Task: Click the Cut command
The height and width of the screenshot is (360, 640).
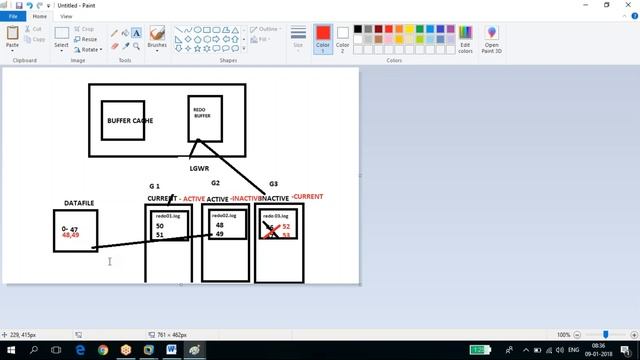Action: (x=33, y=29)
